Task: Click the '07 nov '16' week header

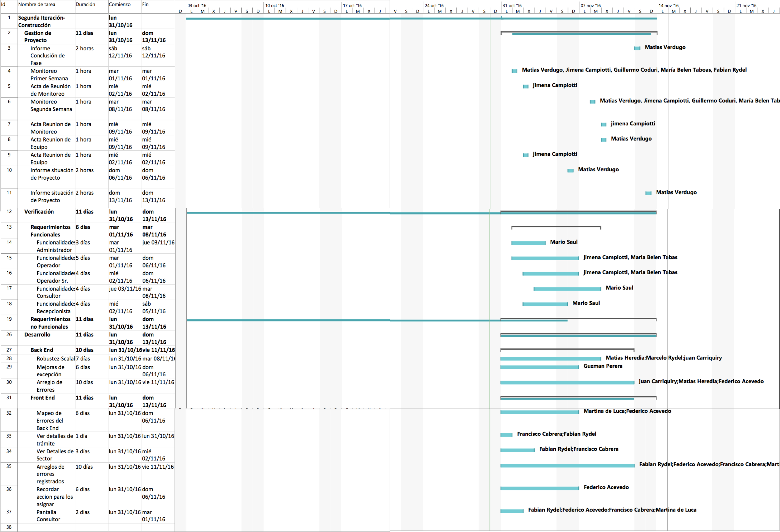Action: (591, 6)
